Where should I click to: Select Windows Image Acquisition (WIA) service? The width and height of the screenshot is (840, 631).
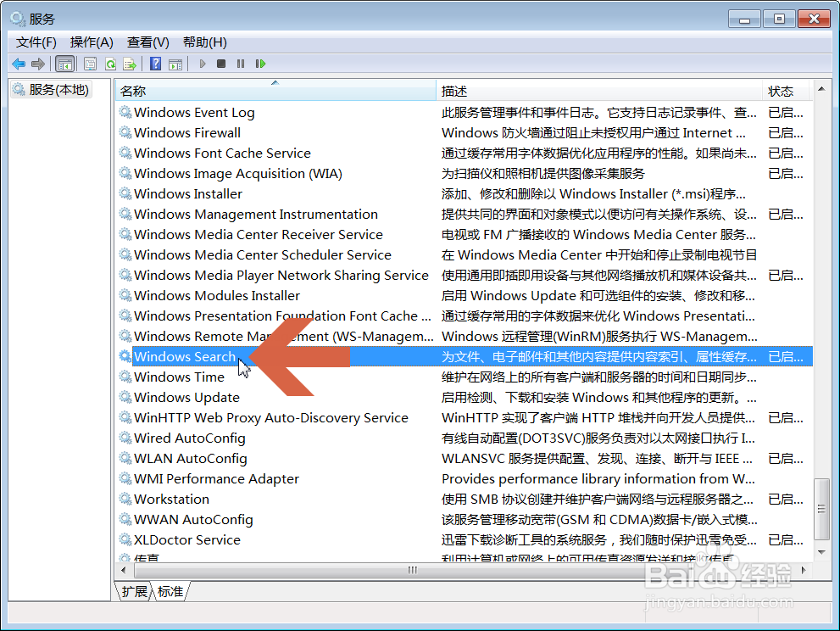[x=464, y=174]
